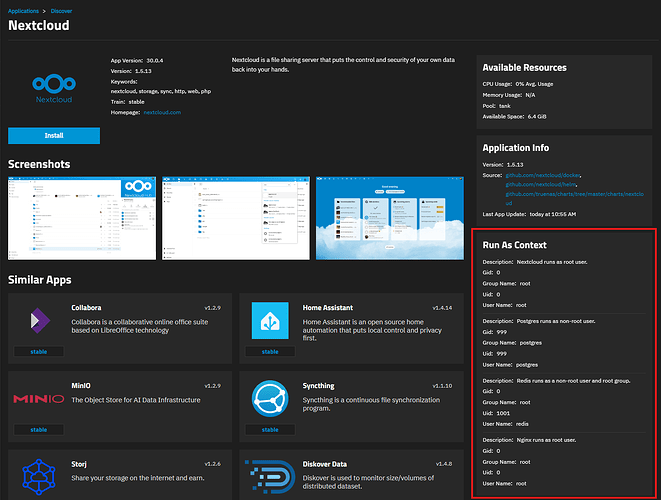
Task: Select the Storj title text
Action: pyautogui.click(x=79, y=464)
